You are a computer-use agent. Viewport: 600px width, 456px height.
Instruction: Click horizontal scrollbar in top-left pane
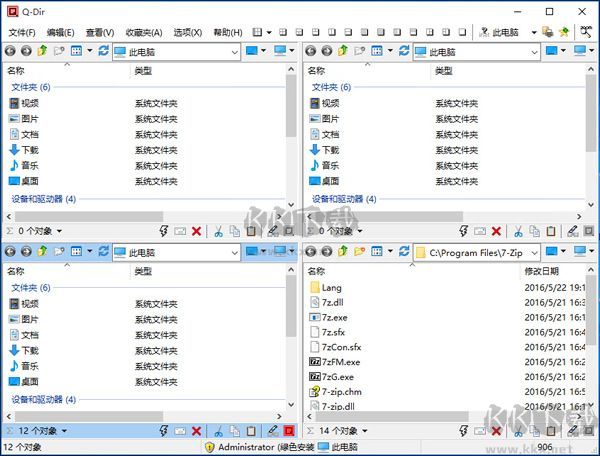[x=88, y=217]
